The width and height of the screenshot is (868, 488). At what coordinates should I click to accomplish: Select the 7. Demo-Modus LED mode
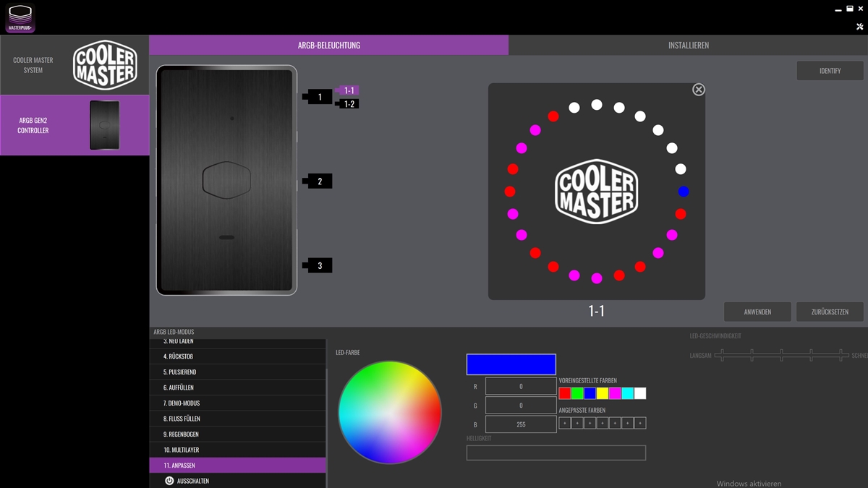(x=238, y=403)
